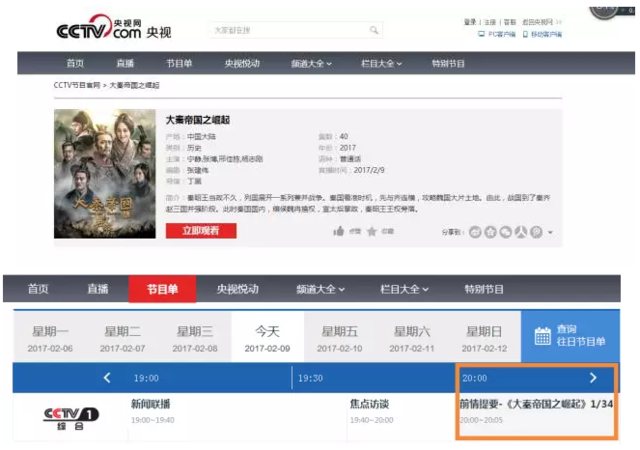640x450 pixels.
Task: Click 首页 in the lower navigation bar
Action: coord(38,289)
